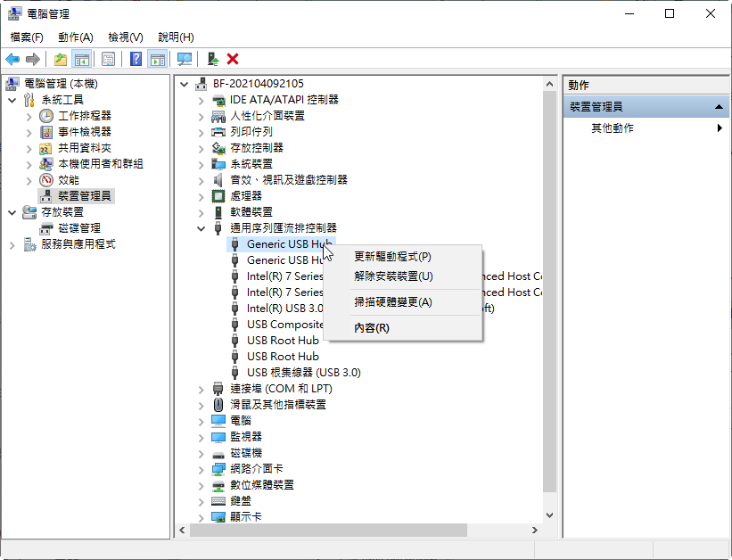Screen dimensions: 732x560
Task: Click the 效能 performance icon
Action: coord(46,180)
